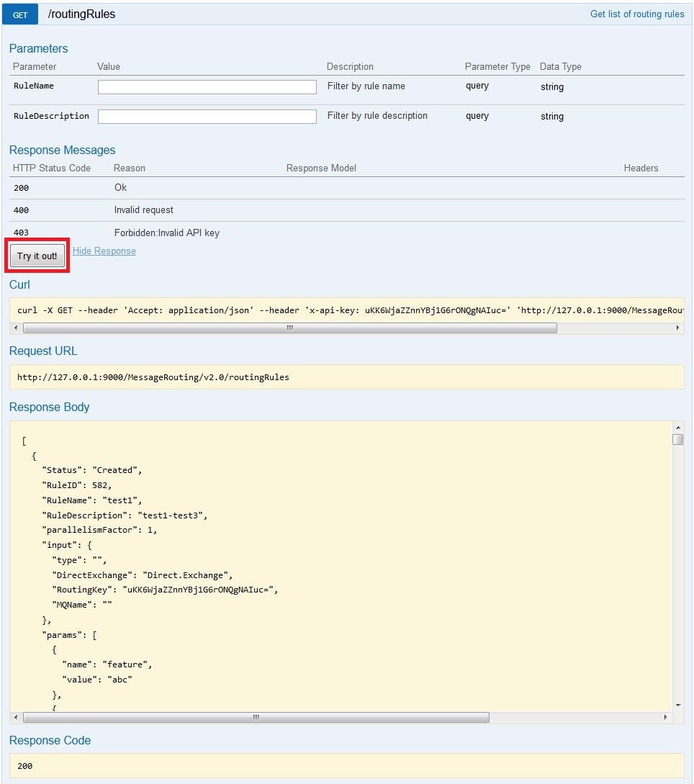Image resolution: width=694 pixels, height=784 pixels.
Task: Click the Request URL heading
Action: 43,351
